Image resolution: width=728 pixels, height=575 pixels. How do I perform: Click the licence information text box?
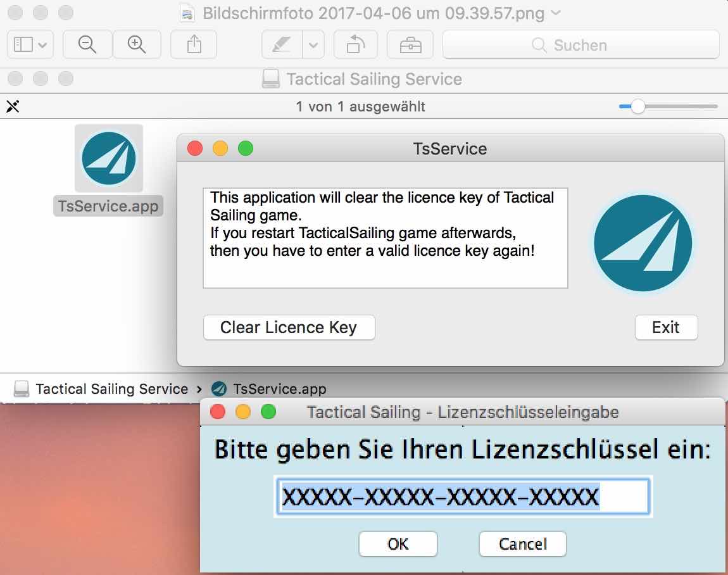pyautogui.click(x=386, y=238)
